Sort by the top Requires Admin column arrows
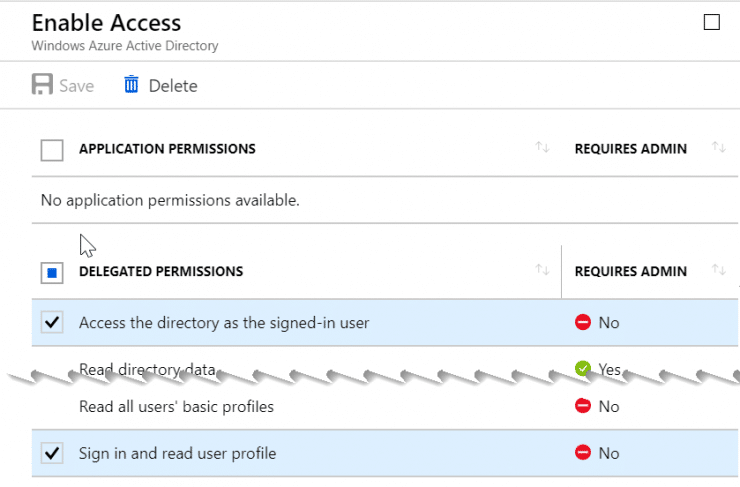Viewport: 740px width, 487px height. 718,148
